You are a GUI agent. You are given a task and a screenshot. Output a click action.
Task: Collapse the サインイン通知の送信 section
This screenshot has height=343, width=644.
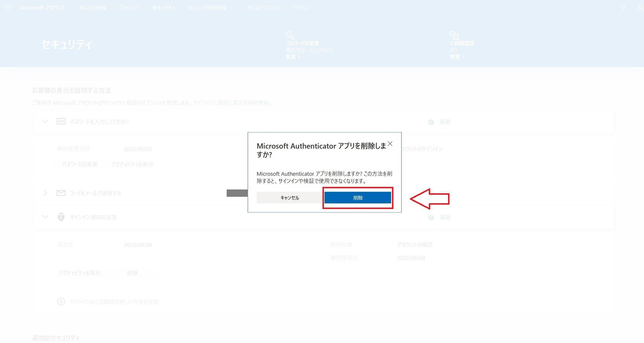pos(45,217)
